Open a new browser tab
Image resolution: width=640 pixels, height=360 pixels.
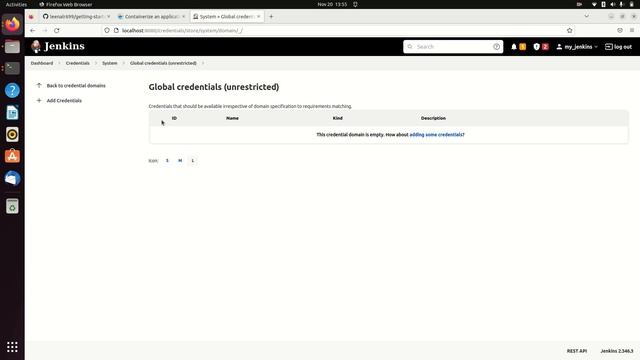click(271, 17)
